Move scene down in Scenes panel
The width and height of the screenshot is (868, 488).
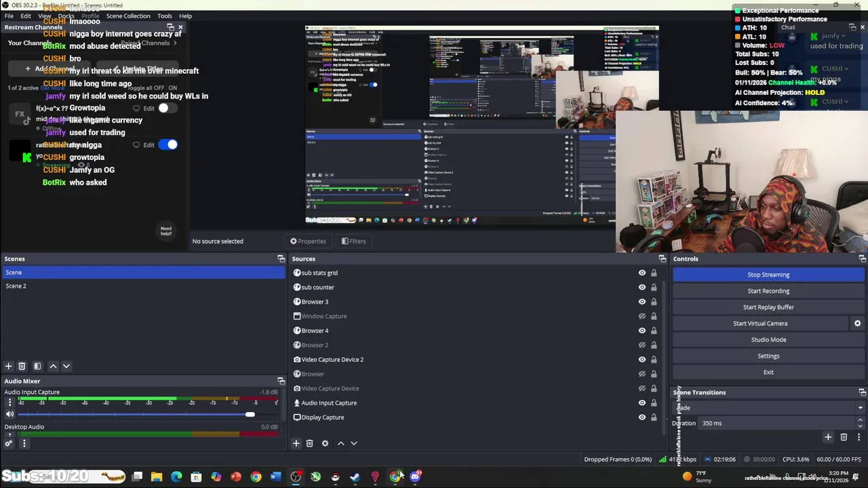[x=66, y=366]
